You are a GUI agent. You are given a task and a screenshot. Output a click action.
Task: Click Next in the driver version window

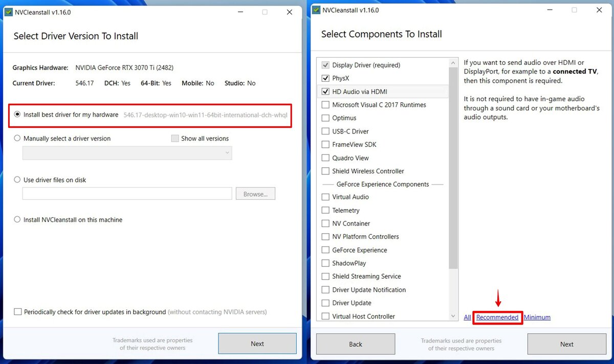click(x=257, y=344)
